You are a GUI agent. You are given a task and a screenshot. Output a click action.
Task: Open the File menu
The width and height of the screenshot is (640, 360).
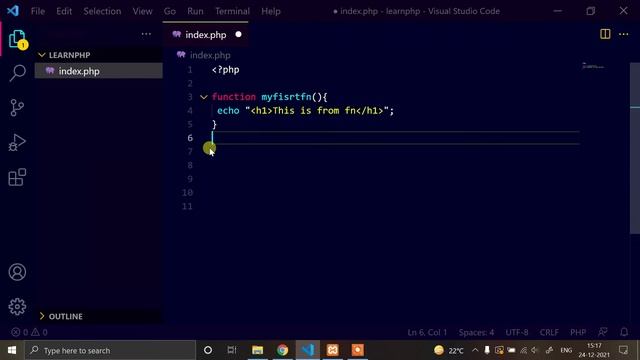(38, 11)
